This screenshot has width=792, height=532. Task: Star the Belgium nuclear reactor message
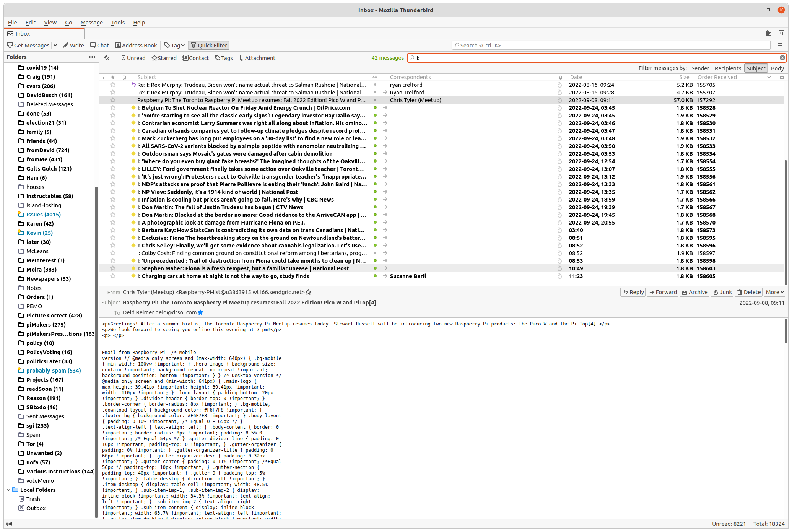click(113, 108)
